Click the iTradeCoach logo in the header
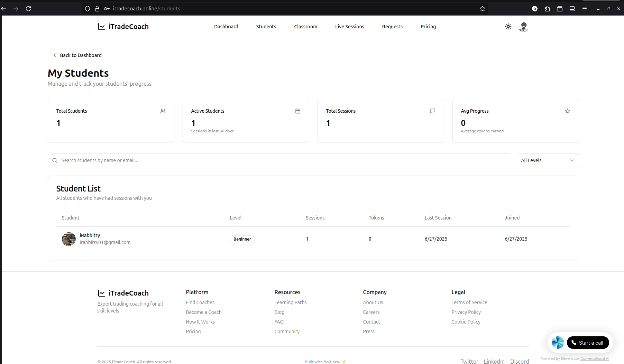The width and height of the screenshot is (624, 364). 123,27
